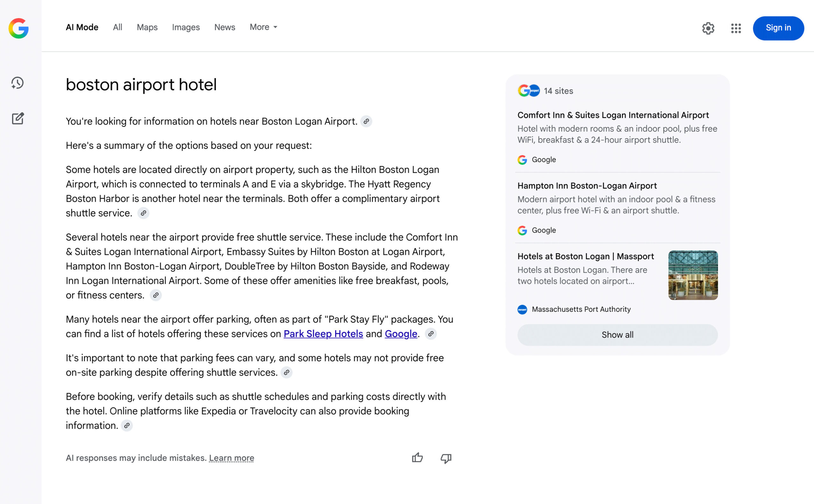The width and height of the screenshot is (814, 504).
Task: Click the Google logo in the sidebar
Action: pos(18,28)
